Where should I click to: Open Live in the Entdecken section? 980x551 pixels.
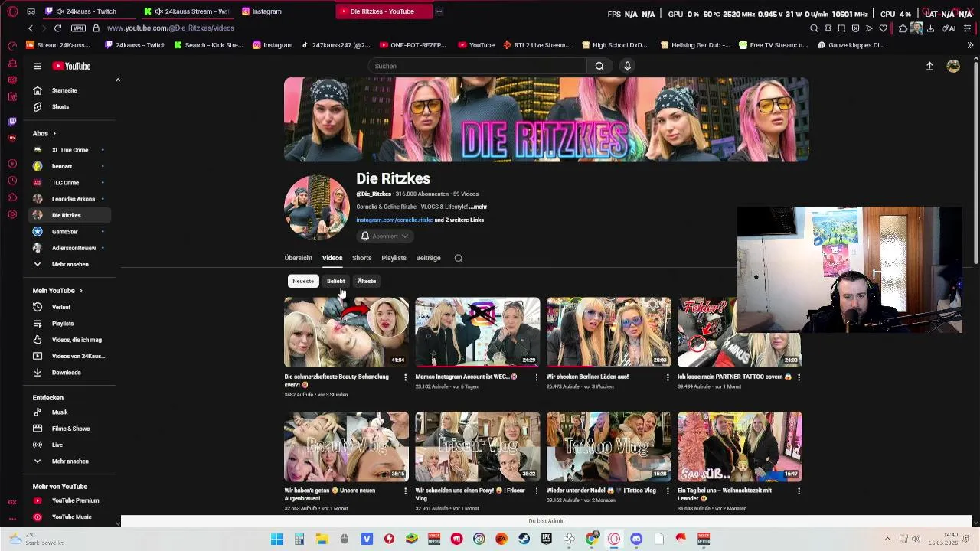[57, 445]
